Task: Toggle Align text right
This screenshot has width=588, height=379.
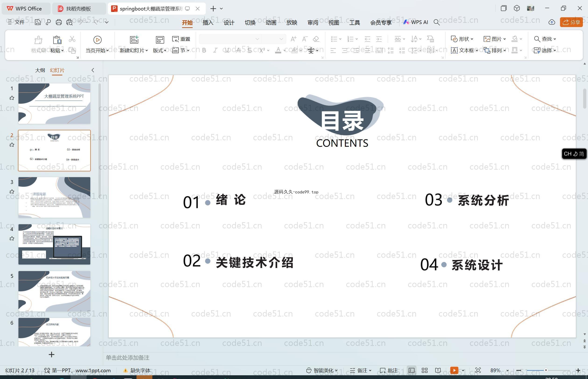Action: pos(356,51)
